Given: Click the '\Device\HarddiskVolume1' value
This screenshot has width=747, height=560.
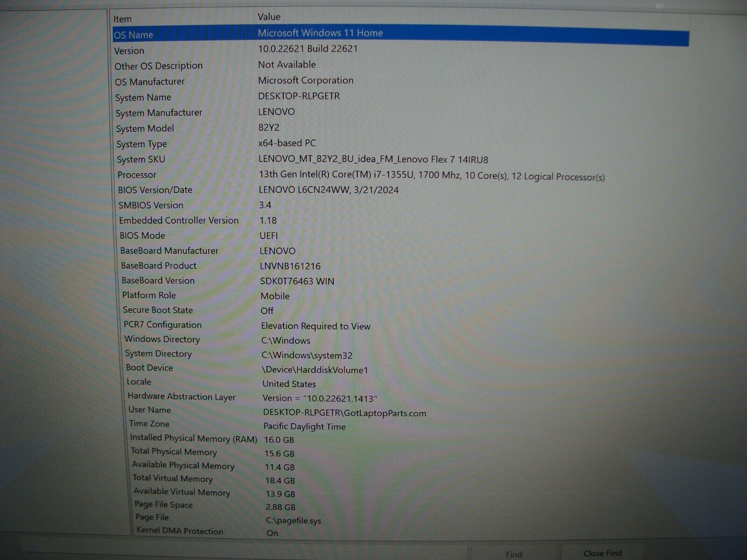Looking at the screenshot, I should tap(315, 370).
